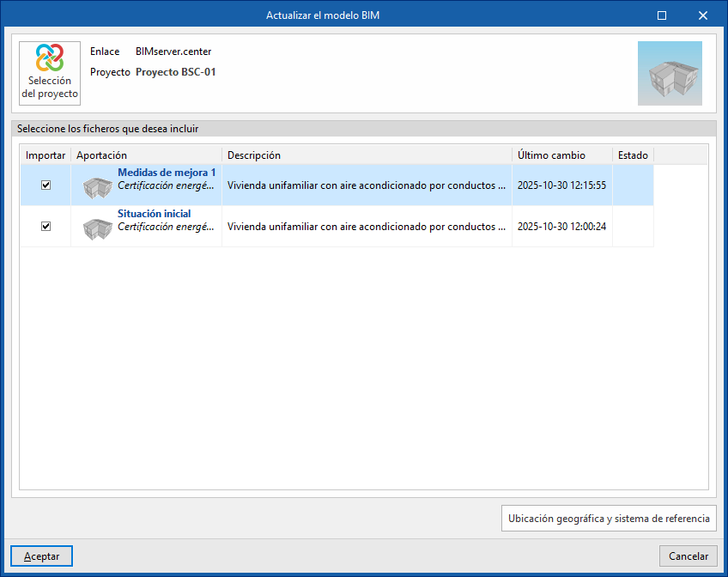Click the Estado column header
Screen dimensions: 728x577
[x=634, y=155]
